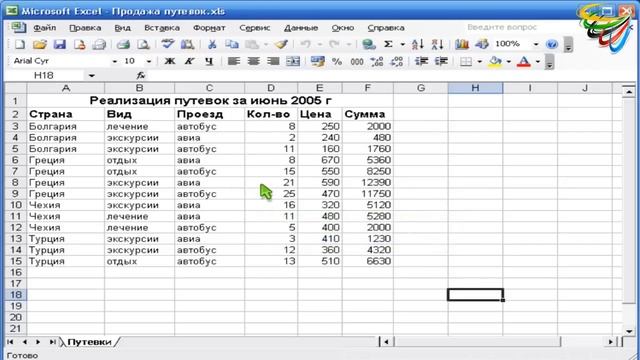This screenshot has width=640, height=360.
Task: Sort ascending with the A-Z icon
Action: pos(418,44)
